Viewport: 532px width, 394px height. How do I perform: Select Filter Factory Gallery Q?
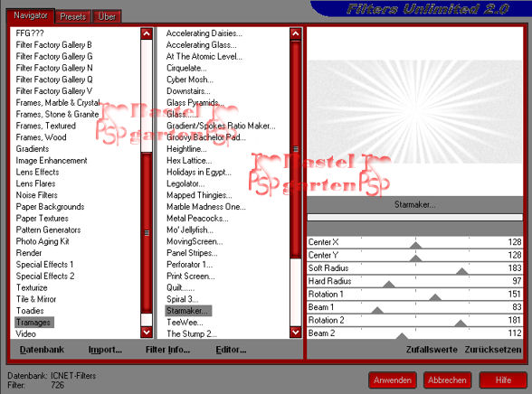54,80
